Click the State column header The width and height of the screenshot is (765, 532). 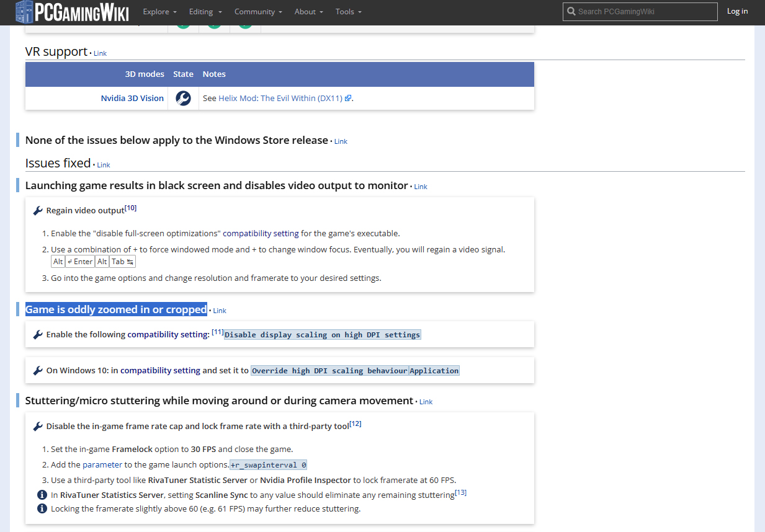tap(183, 74)
